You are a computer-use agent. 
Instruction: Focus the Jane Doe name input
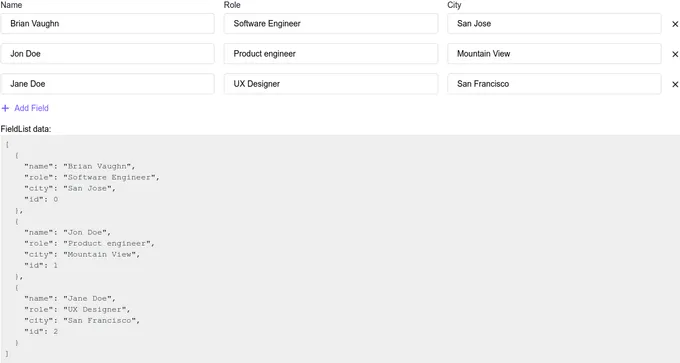(x=107, y=84)
